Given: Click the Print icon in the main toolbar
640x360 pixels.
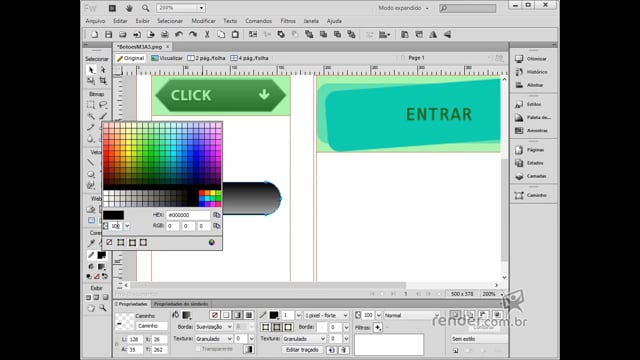Looking at the screenshot, I should coord(164,35).
